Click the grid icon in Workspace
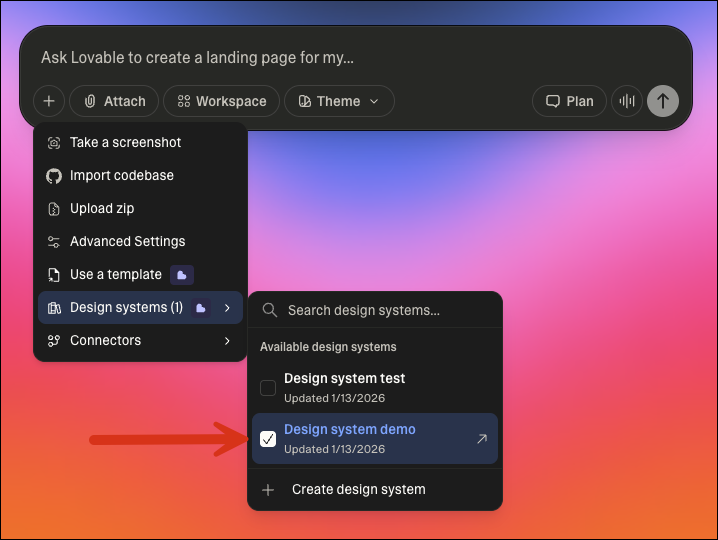This screenshot has width=718, height=540. point(184,101)
